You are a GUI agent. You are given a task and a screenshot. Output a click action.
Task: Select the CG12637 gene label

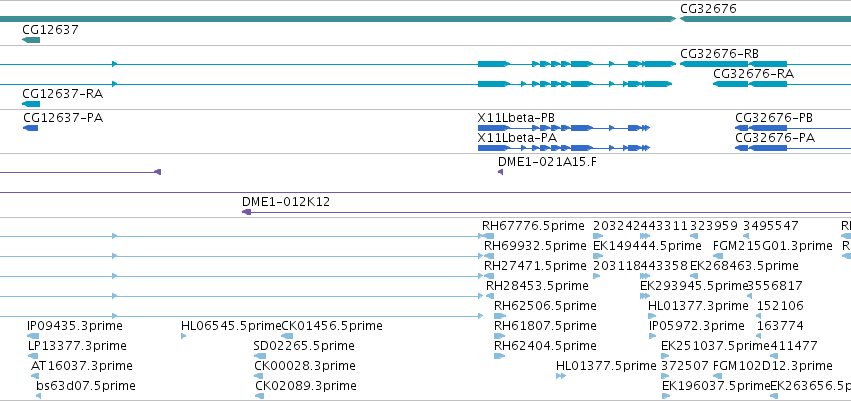[50, 29]
